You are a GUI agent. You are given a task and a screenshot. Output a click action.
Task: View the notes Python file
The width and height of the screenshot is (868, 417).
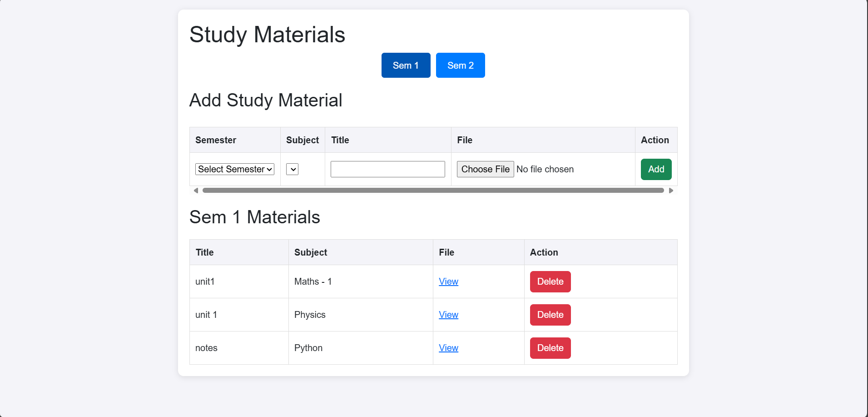[448, 347]
